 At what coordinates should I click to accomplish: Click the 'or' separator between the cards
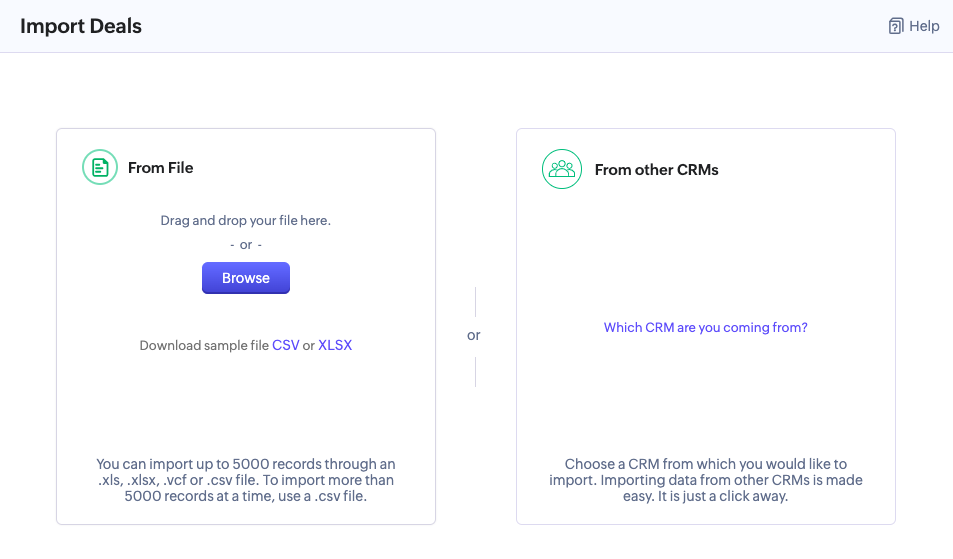(x=473, y=335)
